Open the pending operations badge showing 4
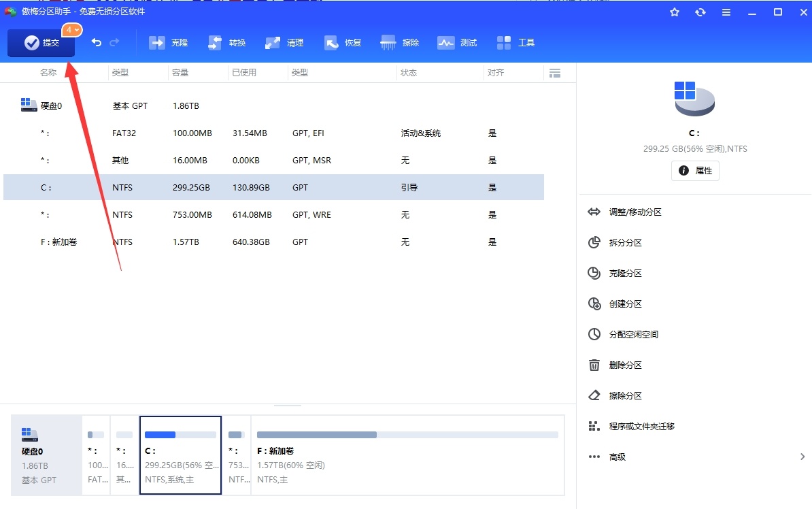The width and height of the screenshot is (812, 509). click(x=72, y=30)
